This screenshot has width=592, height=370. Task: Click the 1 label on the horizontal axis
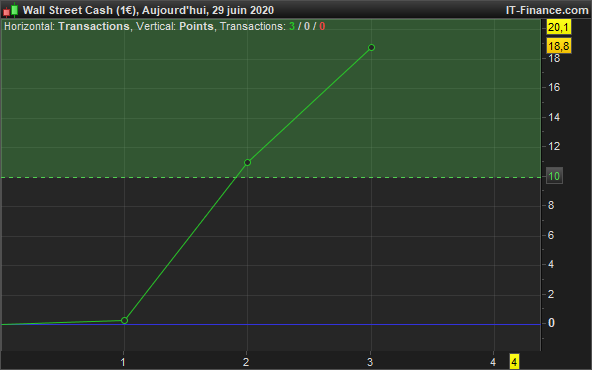coord(123,362)
